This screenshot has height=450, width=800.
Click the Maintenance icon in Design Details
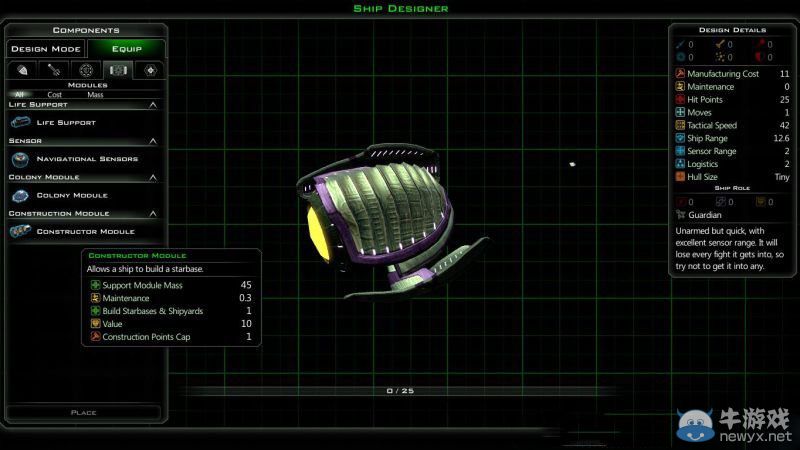pyautogui.click(x=680, y=86)
